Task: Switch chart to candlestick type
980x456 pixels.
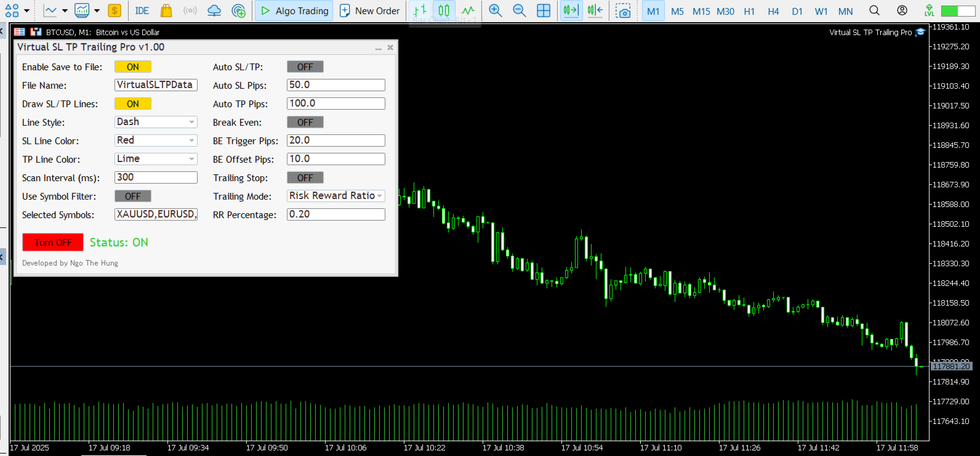Action: click(444, 10)
